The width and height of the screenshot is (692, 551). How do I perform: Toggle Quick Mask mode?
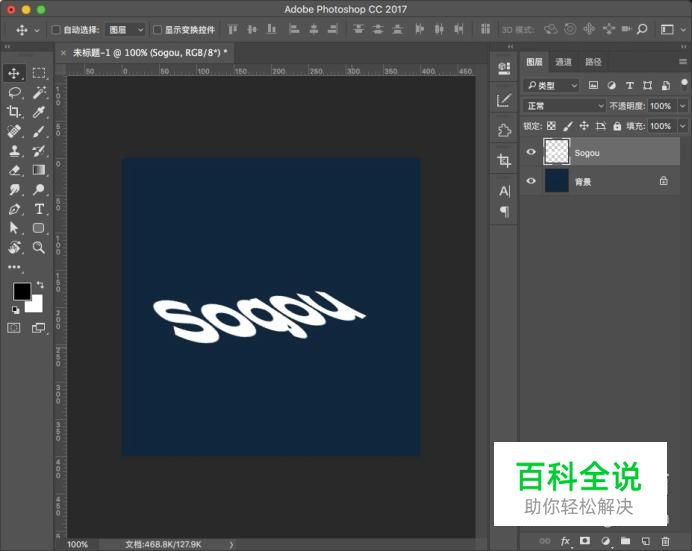14,328
